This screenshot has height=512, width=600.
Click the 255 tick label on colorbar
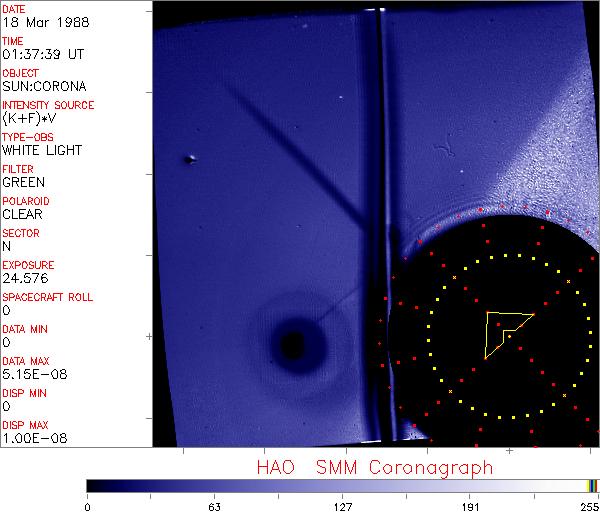click(589, 507)
